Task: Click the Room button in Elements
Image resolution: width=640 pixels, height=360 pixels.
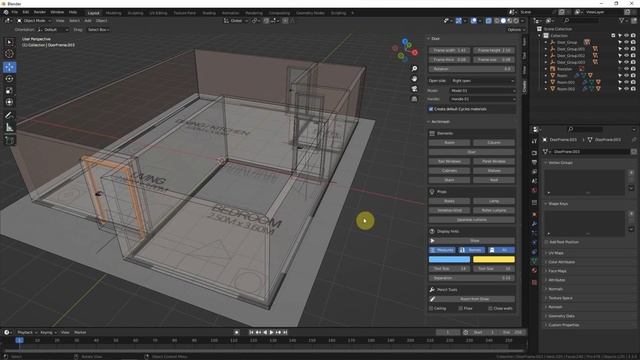Action: (449, 143)
